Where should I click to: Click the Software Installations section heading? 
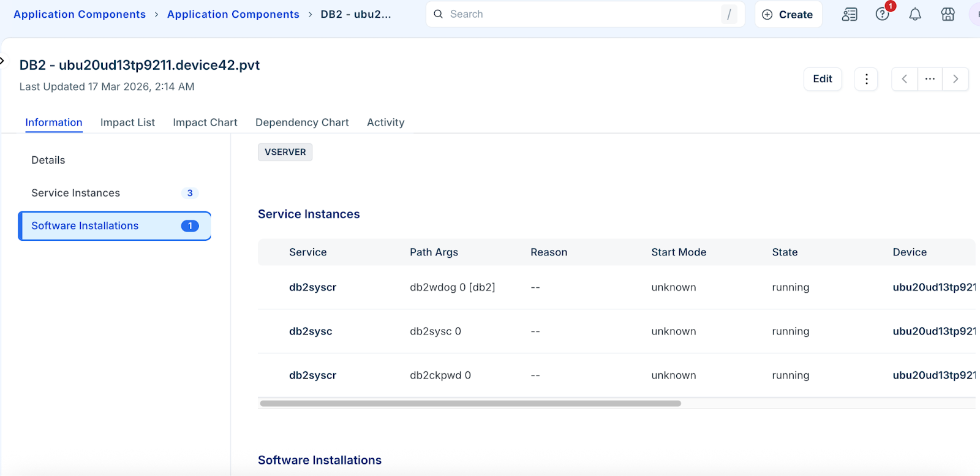coord(320,461)
